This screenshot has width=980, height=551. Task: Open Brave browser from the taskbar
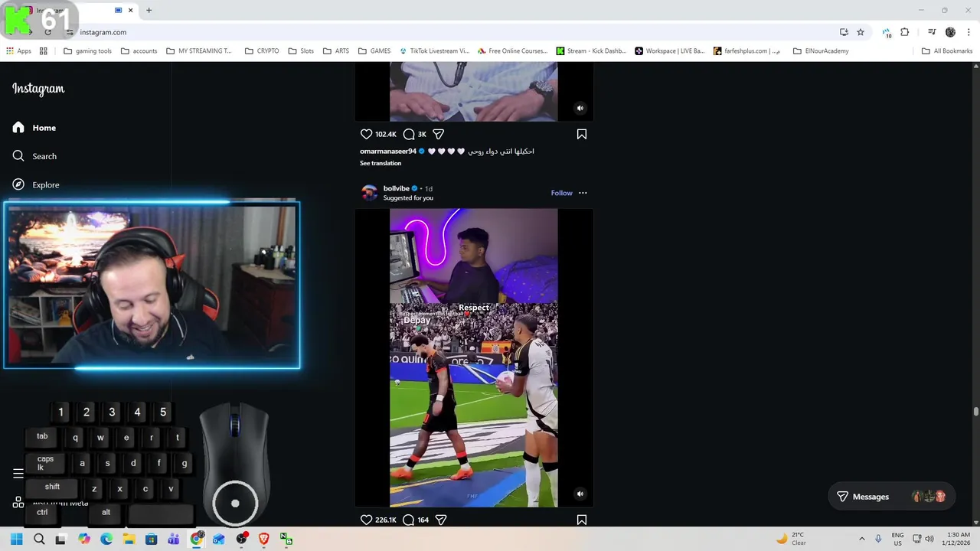(264, 540)
